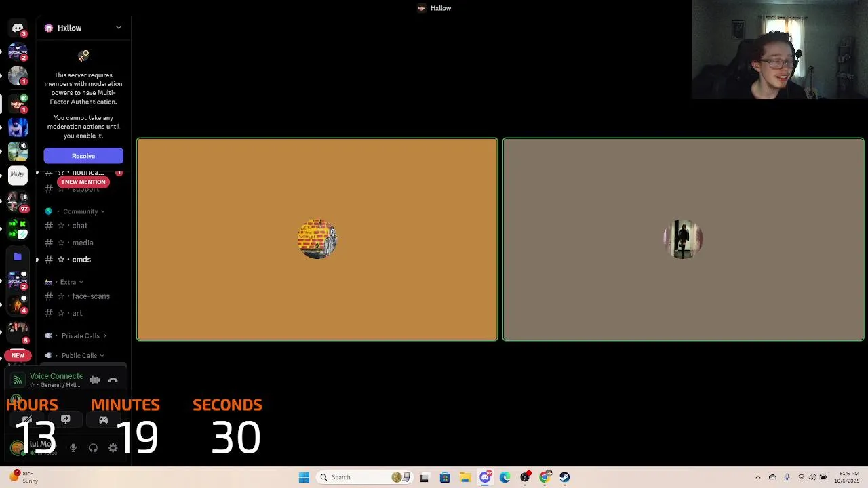Screen dimensions: 868x488
Task: Deafen with the headphones icon
Action: coord(93,448)
